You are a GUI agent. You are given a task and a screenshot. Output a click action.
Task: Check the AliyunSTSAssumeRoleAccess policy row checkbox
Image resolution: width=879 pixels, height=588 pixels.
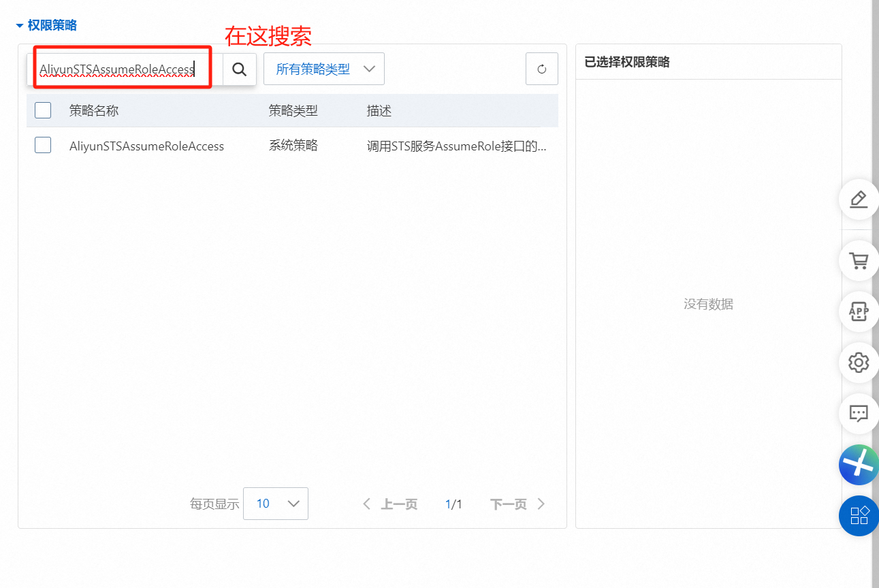[43, 145]
